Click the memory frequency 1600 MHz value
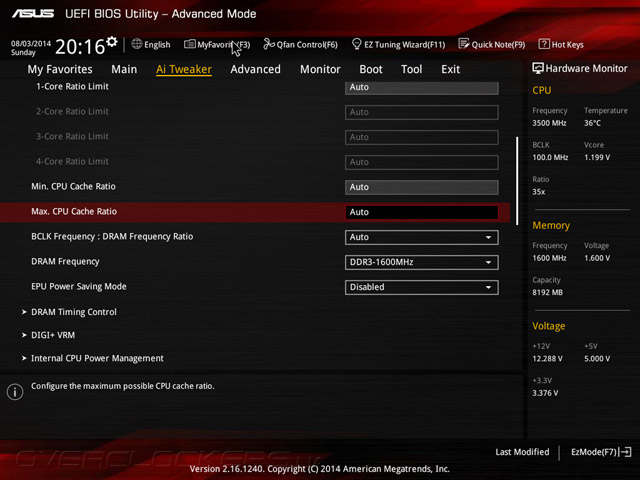The height and width of the screenshot is (480, 640). point(549,258)
